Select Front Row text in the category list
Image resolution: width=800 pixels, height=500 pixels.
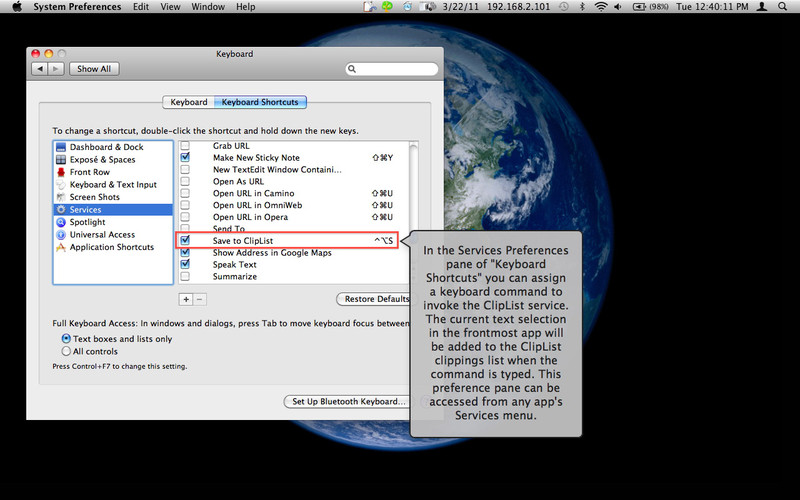coord(90,172)
